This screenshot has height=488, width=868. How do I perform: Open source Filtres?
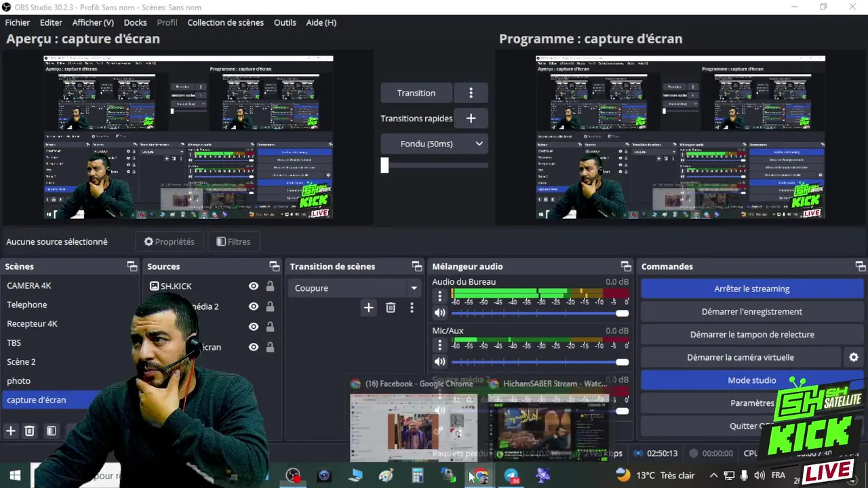[233, 241]
